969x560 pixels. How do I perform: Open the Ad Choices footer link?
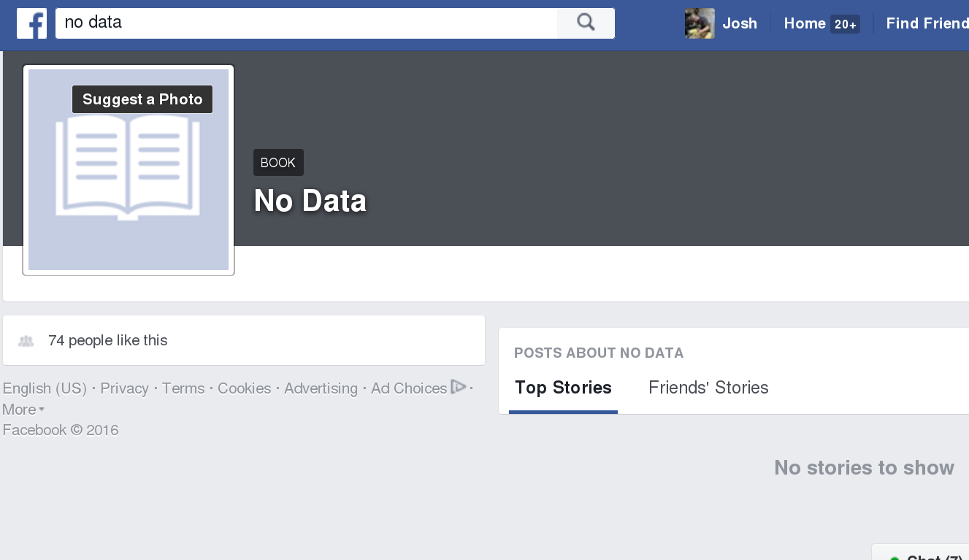(x=409, y=388)
